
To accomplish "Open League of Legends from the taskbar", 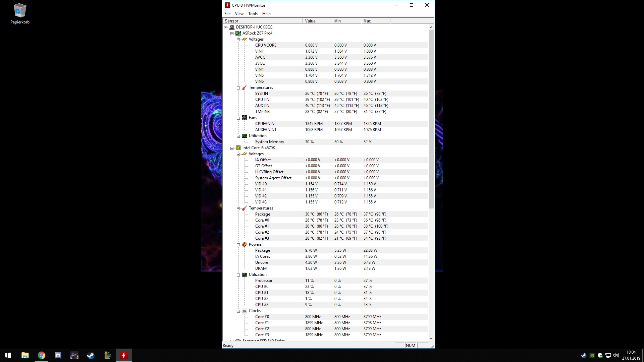I will 107,355.
